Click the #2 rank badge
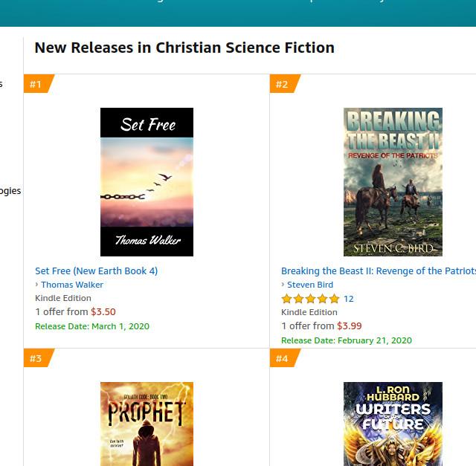Viewport: 476px width, 466px height. click(283, 84)
